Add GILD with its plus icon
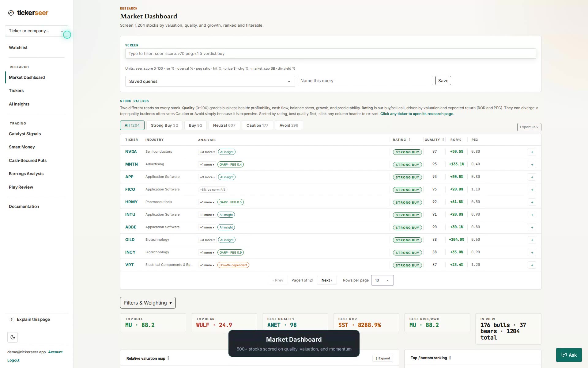This screenshot has width=588, height=368. coord(532,240)
